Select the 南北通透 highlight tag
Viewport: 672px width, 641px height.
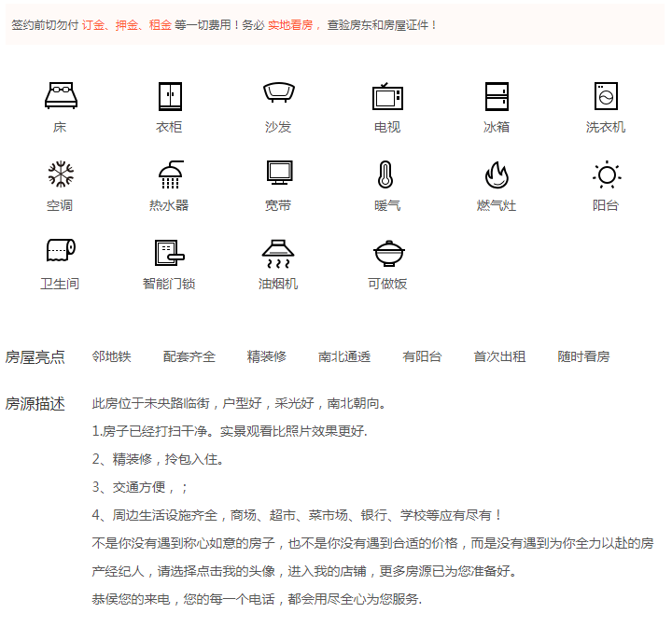(344, 356)
